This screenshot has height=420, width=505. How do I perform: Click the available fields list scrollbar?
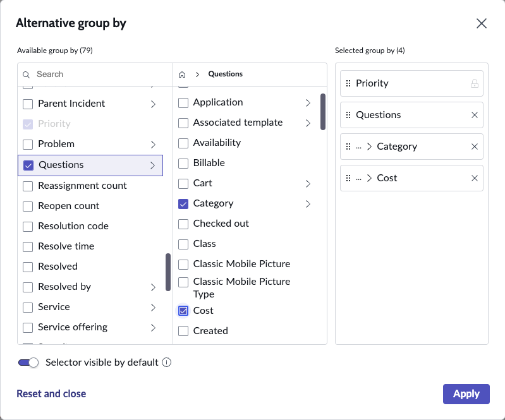point(167,272)
